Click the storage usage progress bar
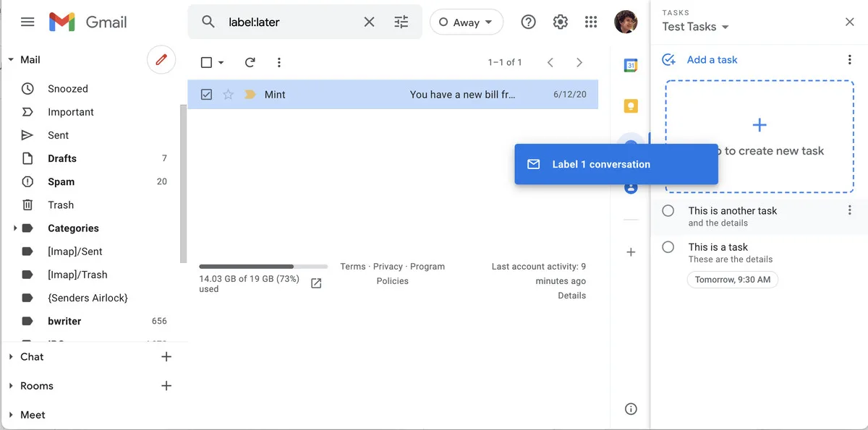The width and height of the screenshot is (868, 430). pyautogui.click(x=263, y=267)
